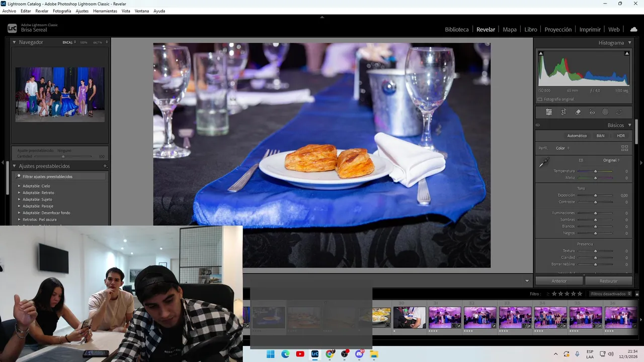Open the Herramientas menu

click(x=105, y=11)
